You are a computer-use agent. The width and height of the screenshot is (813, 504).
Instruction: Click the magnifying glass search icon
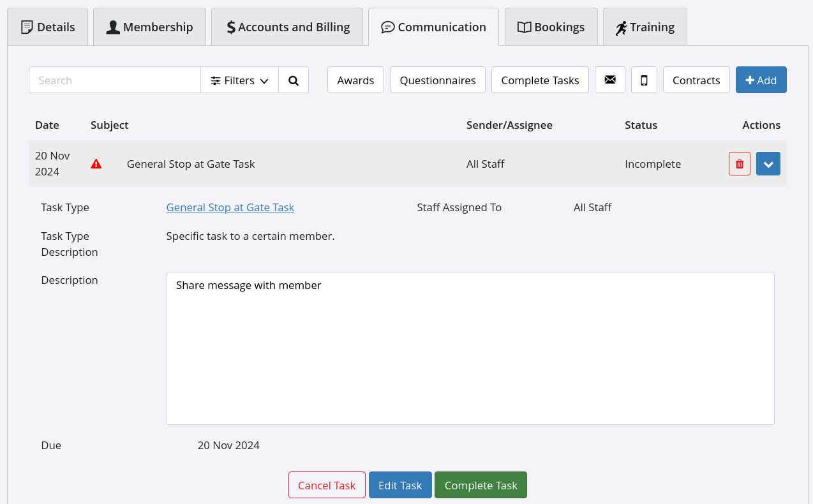click(294, 80)
